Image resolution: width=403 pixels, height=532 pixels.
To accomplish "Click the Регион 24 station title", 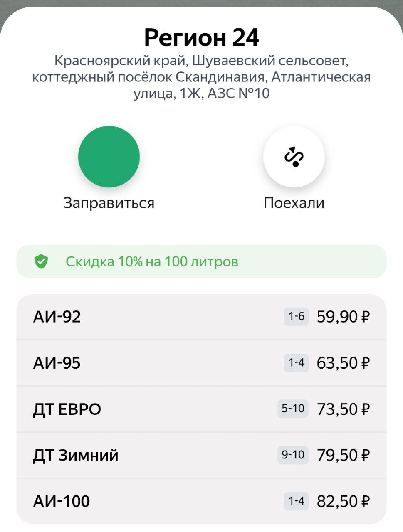I will pyautogui.click(x=201, y=38).
